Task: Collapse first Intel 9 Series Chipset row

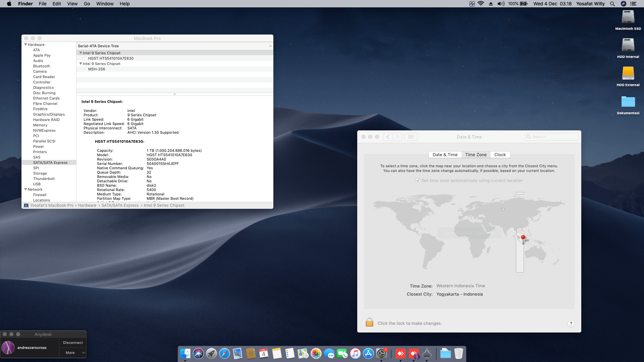Action: [x=80, y=53]
